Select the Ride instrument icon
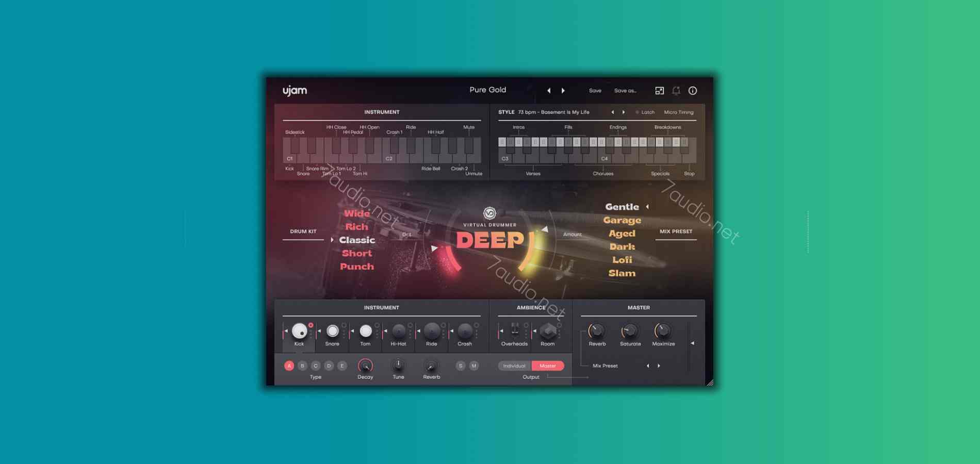The image size is (980, 464). click(432, 331)
